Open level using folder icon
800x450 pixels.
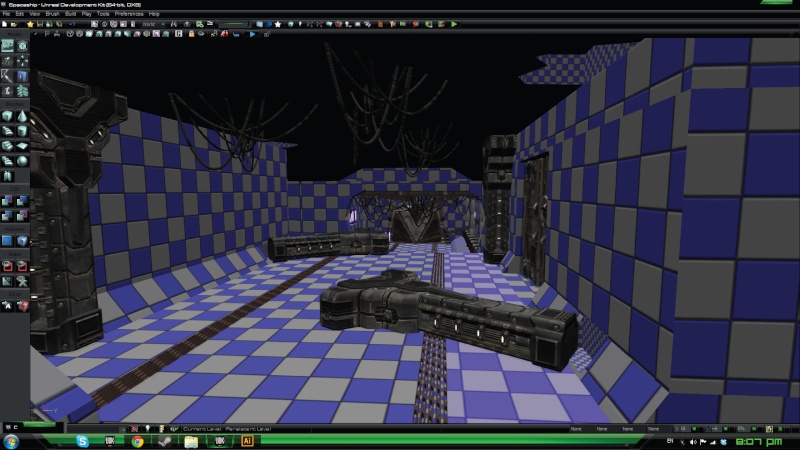(14, 24)
